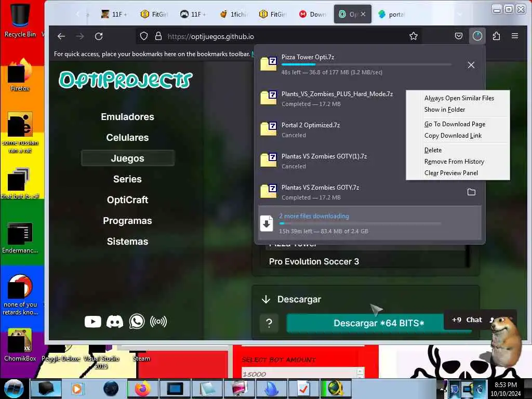532x399 pixels.
Task: Click Pizza Tower Opti.7z download progress bar
Action: click(x=366, y=64)
